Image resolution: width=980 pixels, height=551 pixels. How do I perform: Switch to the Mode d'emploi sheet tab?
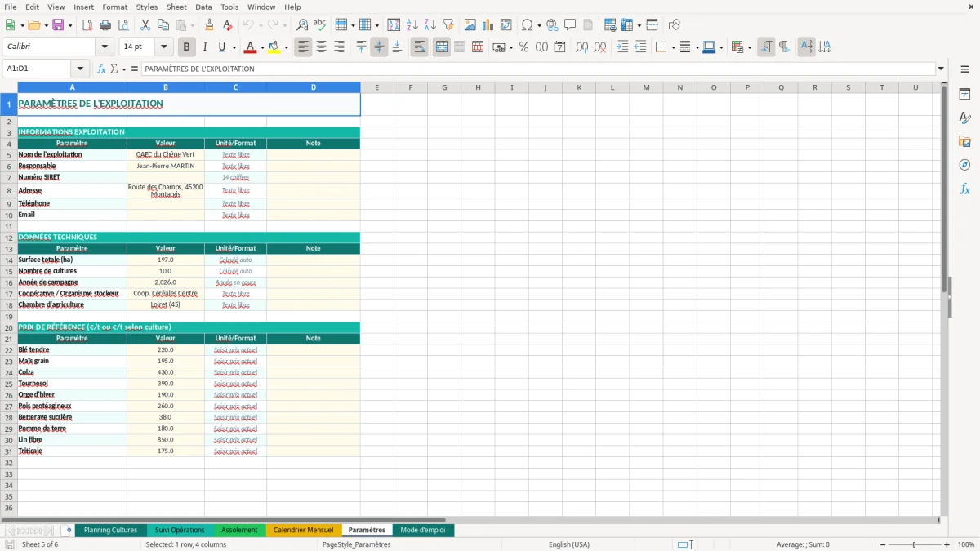click(423, 530)
